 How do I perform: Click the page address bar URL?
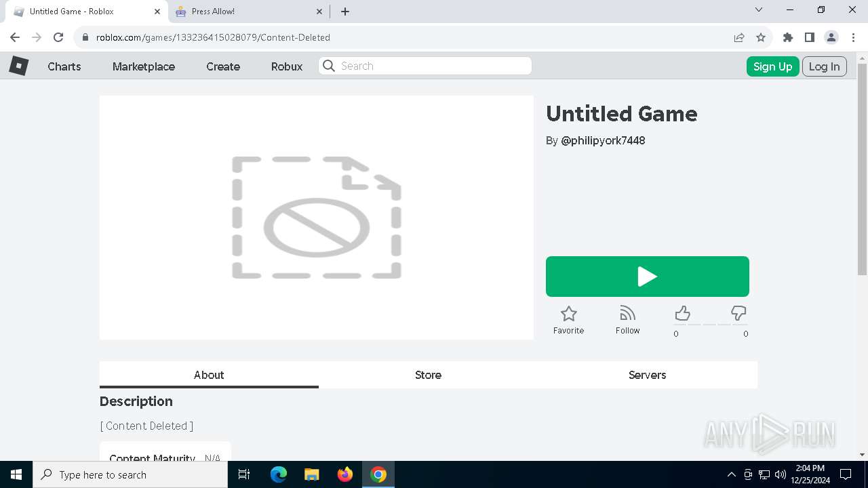coord(213,37)
